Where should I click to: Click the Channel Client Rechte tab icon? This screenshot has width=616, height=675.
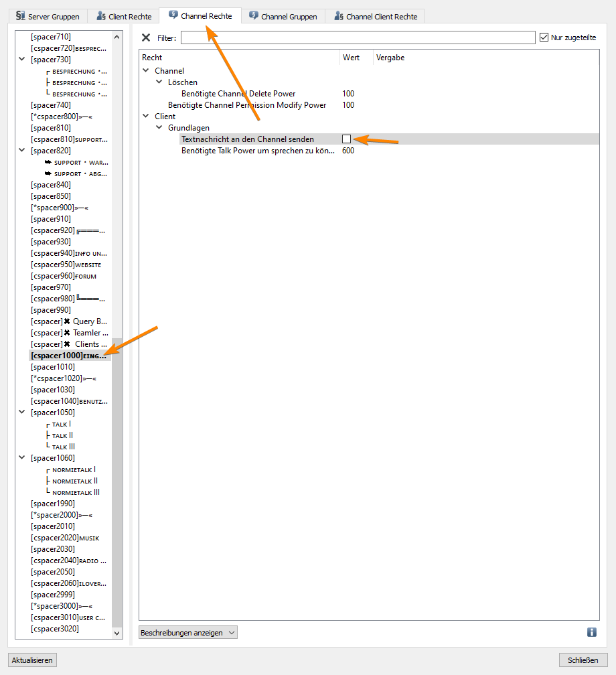coord(339,16)
